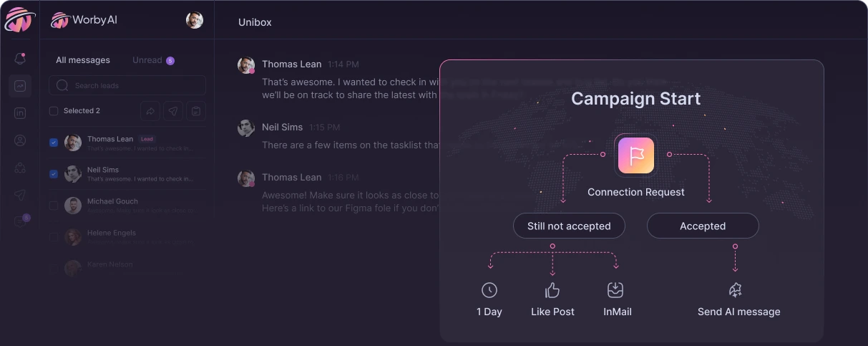Click the send icon beside Selected 2
This screenshot has height=346, width=868.
pyautogui.click(x=172, y=111)
